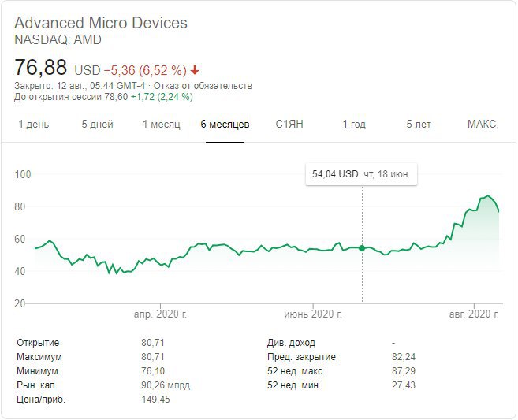Click the 52 нед. макс. value 87,29
The image size is (518, 420).
[404, 371]
